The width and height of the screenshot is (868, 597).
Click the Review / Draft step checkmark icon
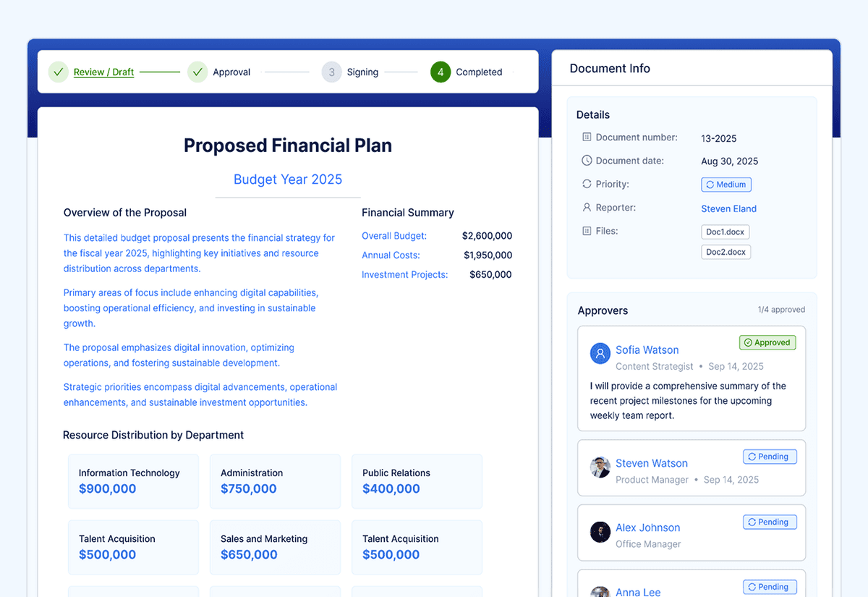(x=59, y=72)
